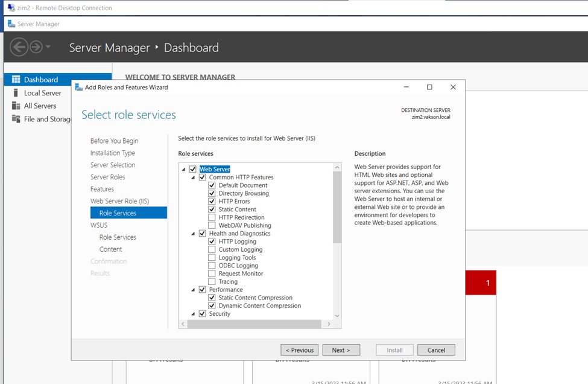
Task: Click the role services vertical scrollbar down arrow
Action: point(337,315)
